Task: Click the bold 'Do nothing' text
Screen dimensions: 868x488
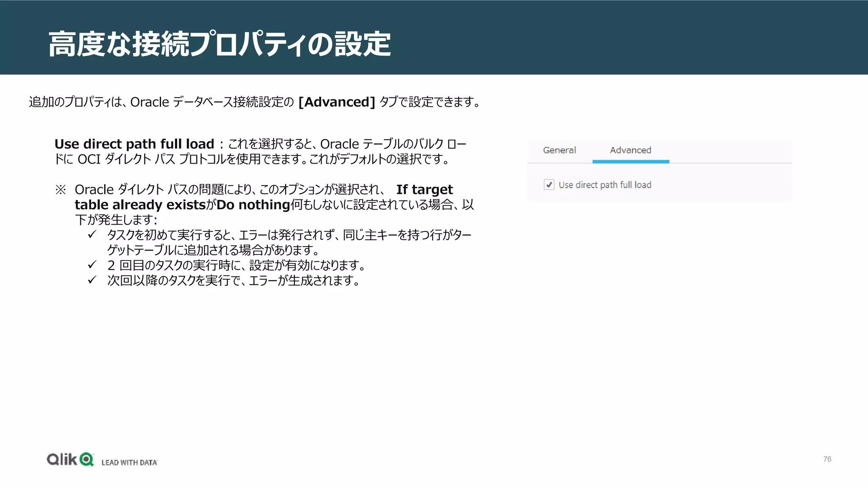Action: (x=253, y=205)
